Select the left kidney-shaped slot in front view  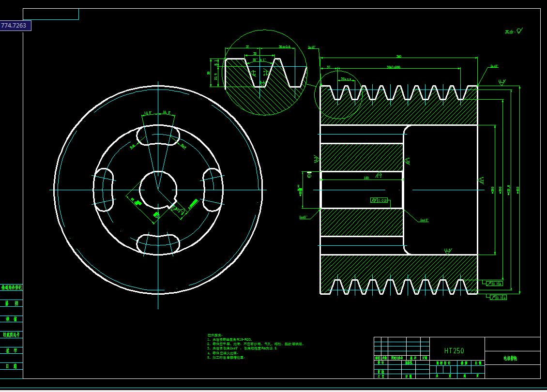click(x=104, y=190)
